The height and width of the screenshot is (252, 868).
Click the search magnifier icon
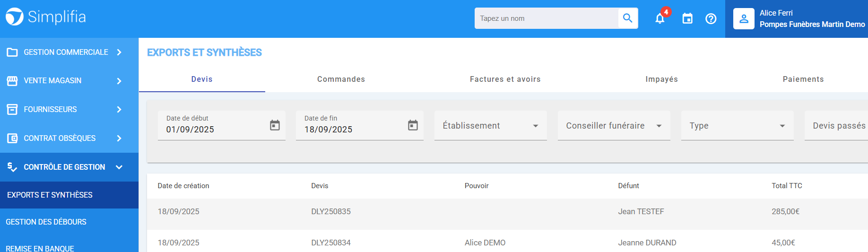click(x=627, y=18)
